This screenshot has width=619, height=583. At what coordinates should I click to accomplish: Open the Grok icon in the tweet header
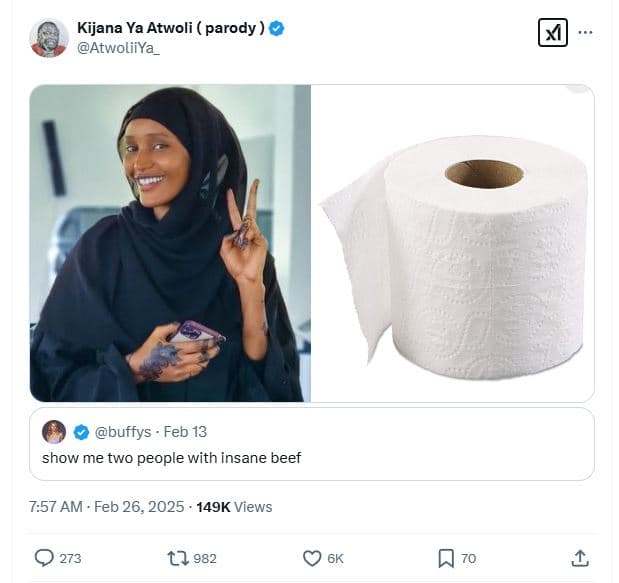(x=552, y=32)
